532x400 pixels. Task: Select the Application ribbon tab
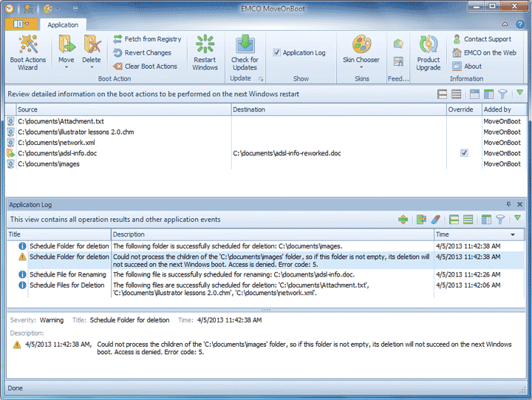(x=63, y=24)
